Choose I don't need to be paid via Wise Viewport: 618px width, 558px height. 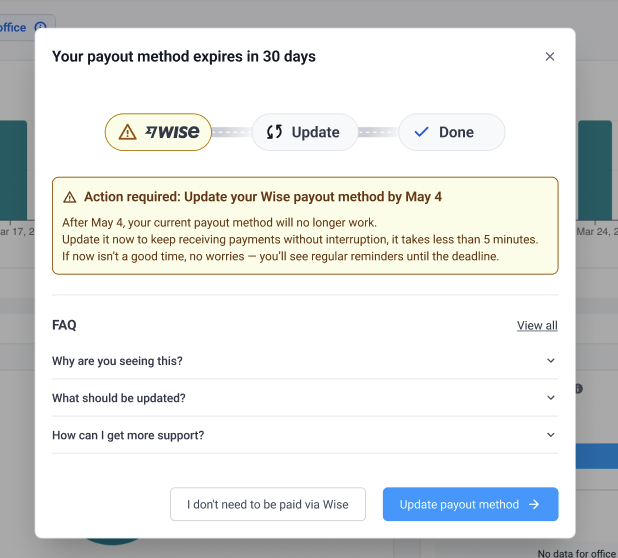268,504
